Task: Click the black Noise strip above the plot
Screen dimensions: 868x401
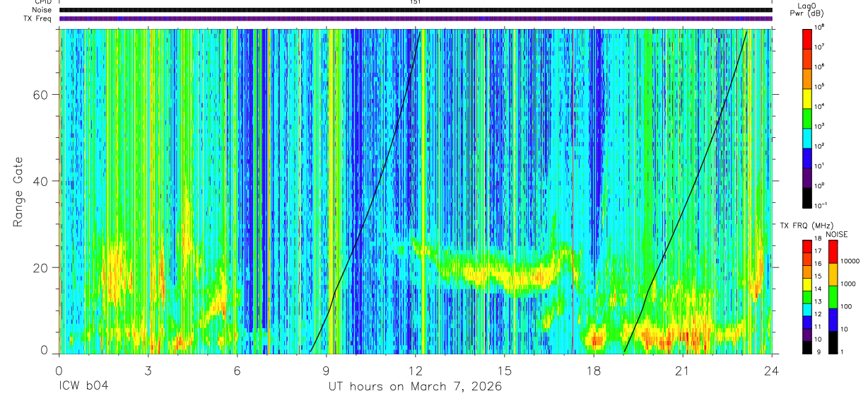Action: [x=415, y=10]
